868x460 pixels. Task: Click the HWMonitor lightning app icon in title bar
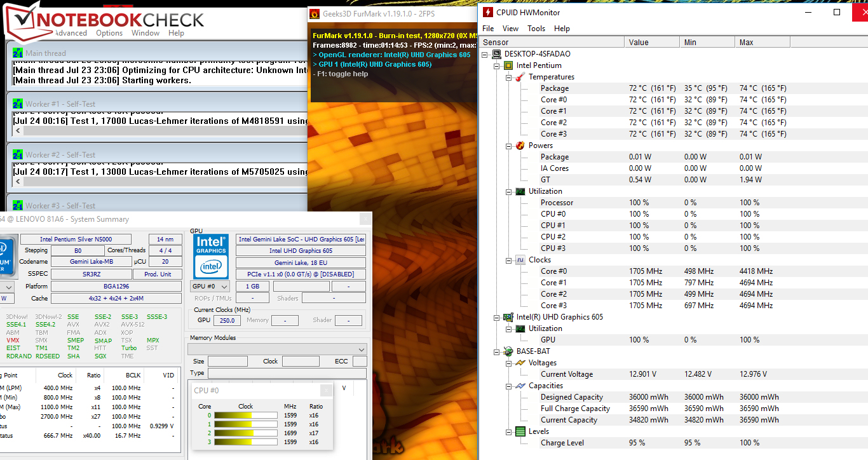click(x=487, y=12)
